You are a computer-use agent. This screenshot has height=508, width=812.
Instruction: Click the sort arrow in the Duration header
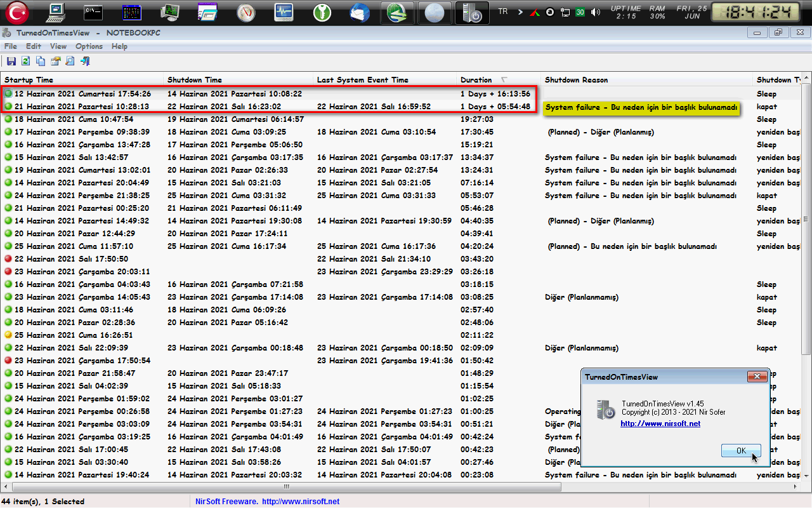[504, 80]
